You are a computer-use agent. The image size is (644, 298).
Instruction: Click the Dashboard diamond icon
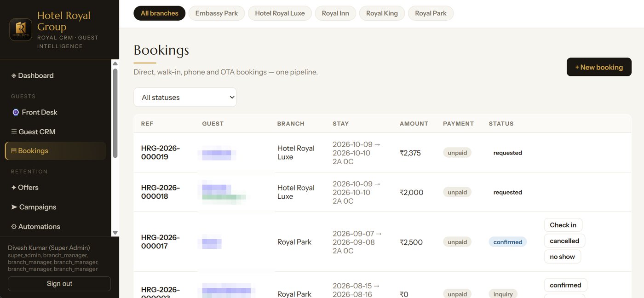14,75
